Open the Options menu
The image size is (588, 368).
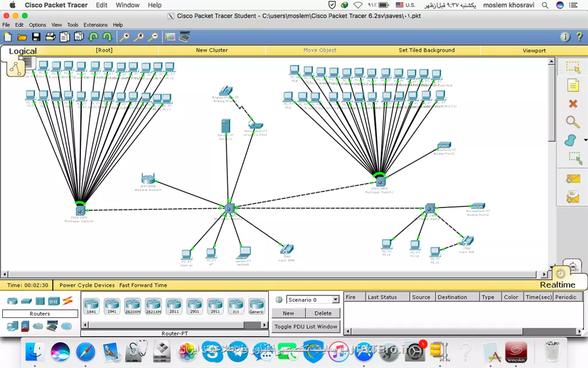pyautogui.click(x=37, y=25)
